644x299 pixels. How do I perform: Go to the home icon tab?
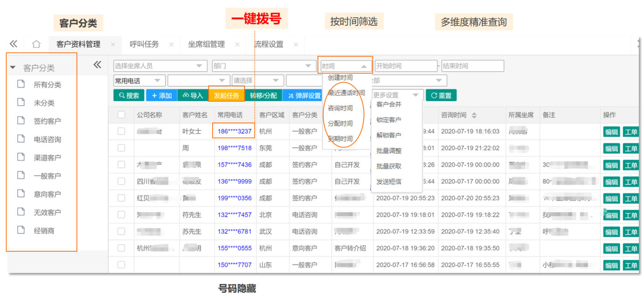36,44
